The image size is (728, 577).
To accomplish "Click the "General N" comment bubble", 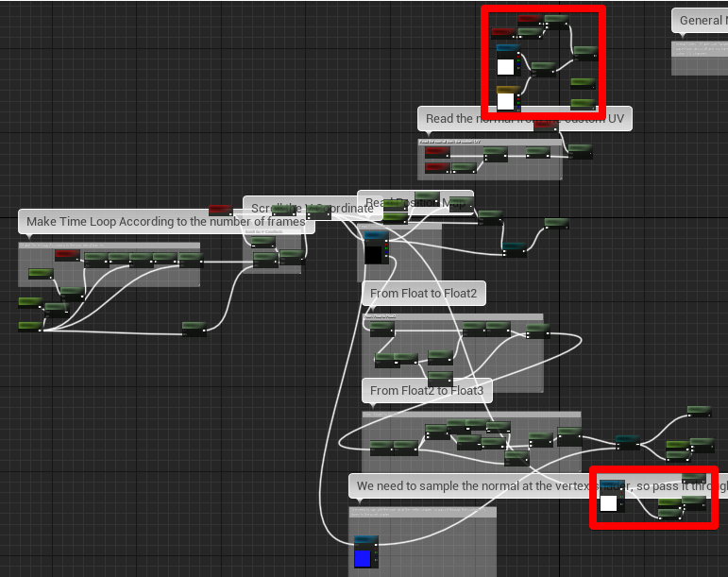I will pyautogui.click(x=700, y=21).
